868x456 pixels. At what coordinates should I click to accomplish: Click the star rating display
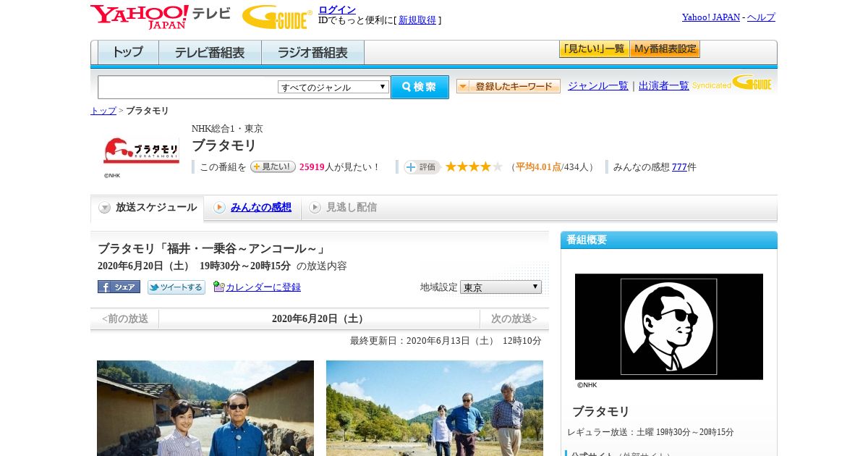[474, 166]
